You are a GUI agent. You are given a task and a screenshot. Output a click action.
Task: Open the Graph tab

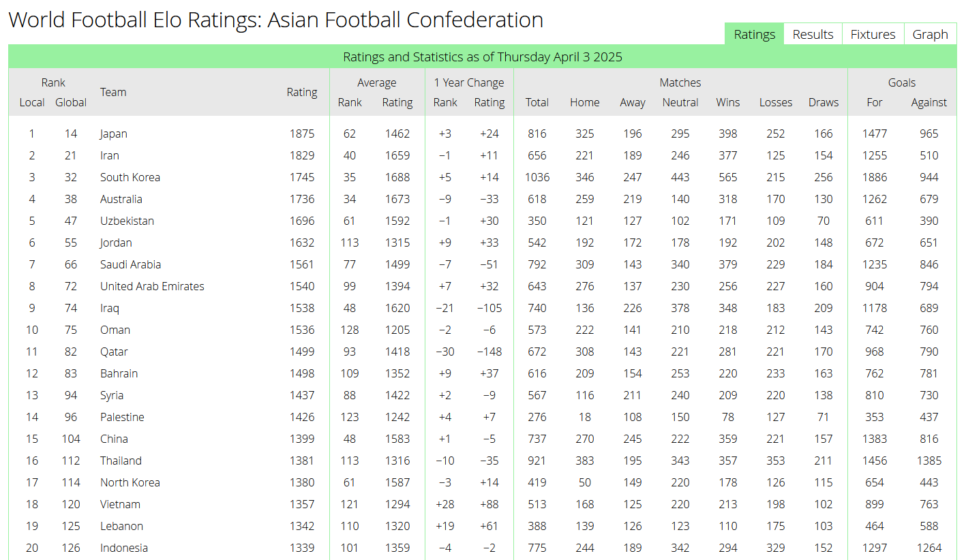930,34
